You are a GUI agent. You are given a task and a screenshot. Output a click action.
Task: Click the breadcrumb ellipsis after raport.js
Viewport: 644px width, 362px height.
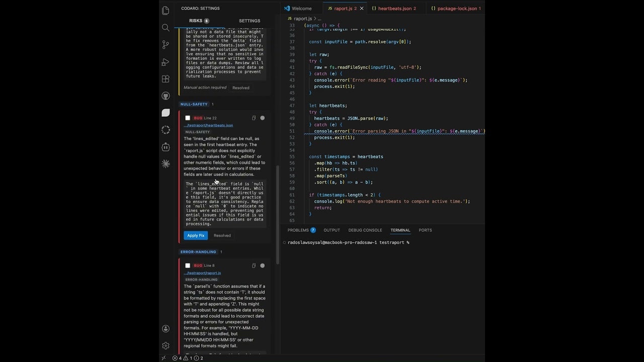[x=319, y=19]
